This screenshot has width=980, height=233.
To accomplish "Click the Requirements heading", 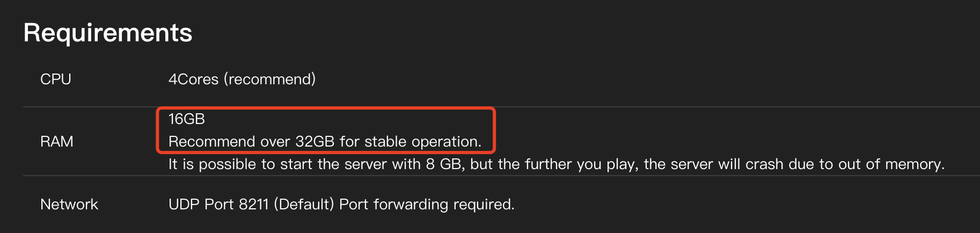I will pyautogui.click(x=108, y=33).
